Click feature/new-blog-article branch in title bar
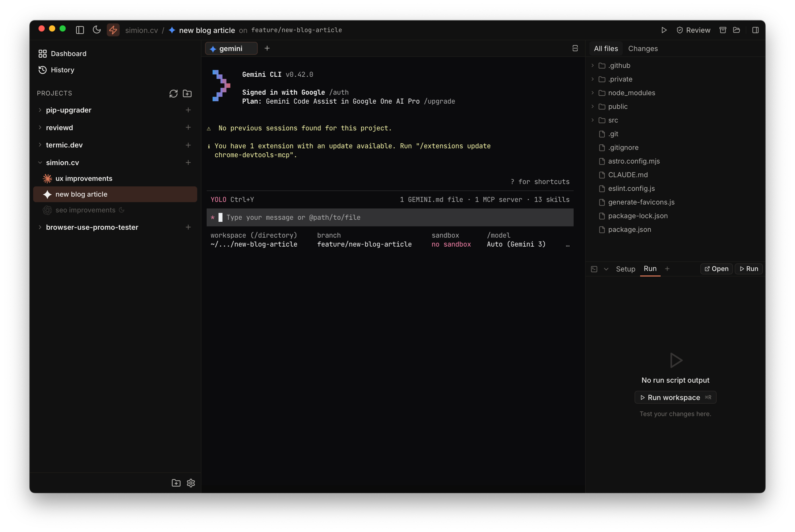 coord(297,30)
